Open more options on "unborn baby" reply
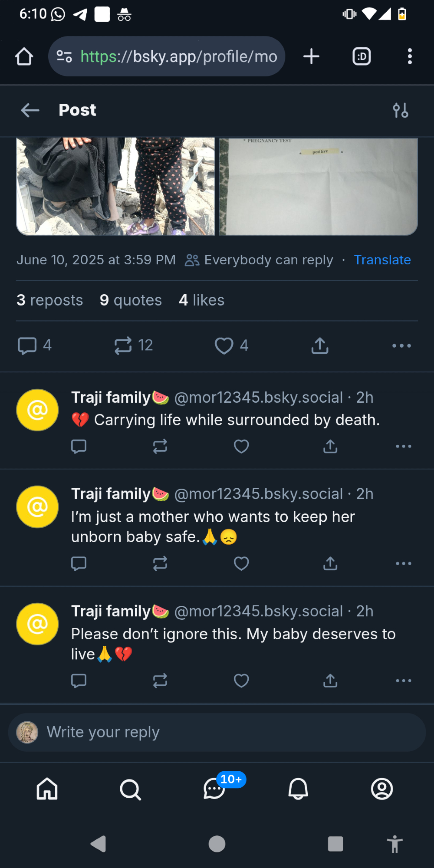This screenshot has width=434, height=868. (x=403, y=564)
